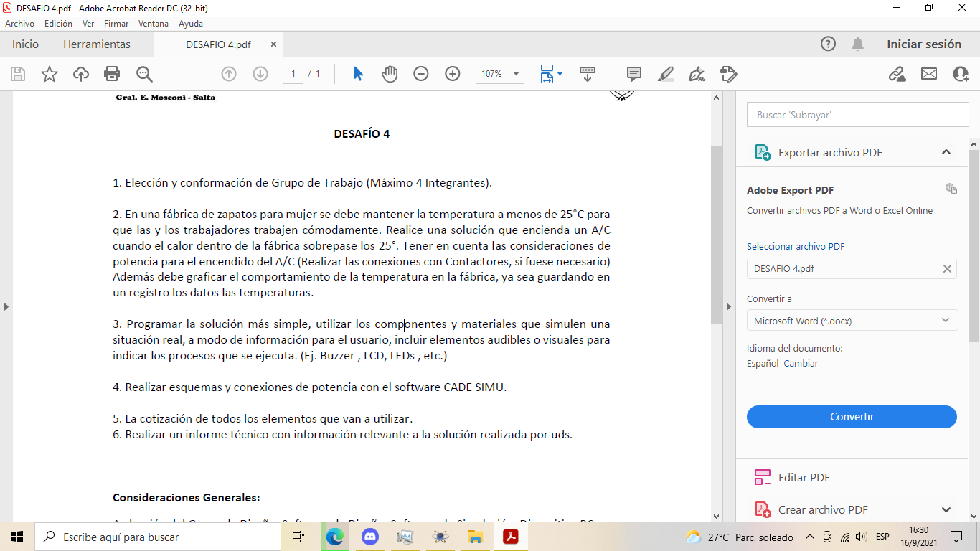Add document to starred favorites
The height and width of the screenshot is (551, 980).
click(x=50, y=74)
